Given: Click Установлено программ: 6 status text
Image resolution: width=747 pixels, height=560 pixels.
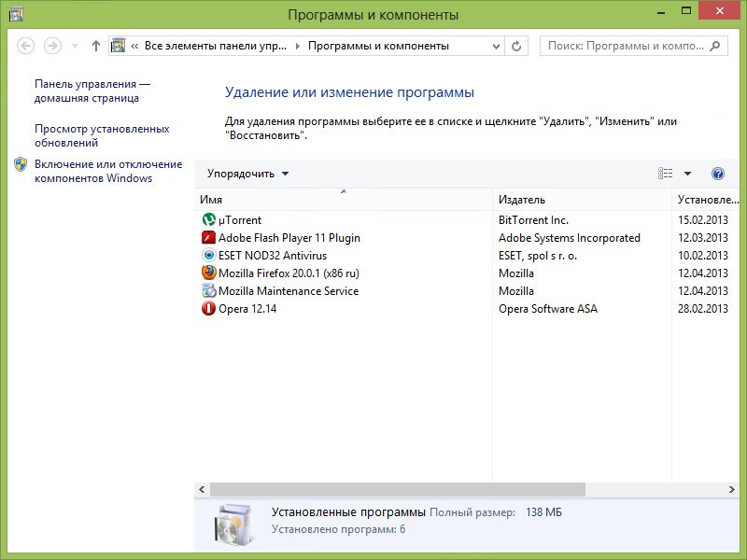Looking at the screenshot, I should tap(338, 529).
